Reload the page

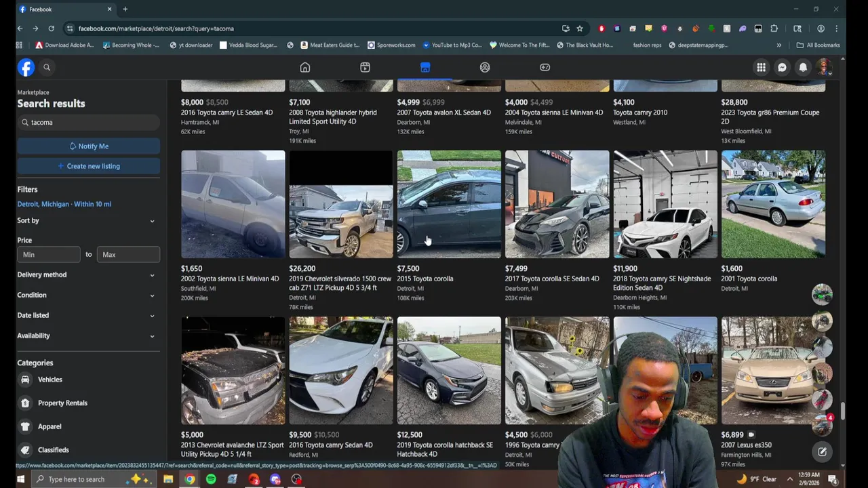[x=51, y=28]
